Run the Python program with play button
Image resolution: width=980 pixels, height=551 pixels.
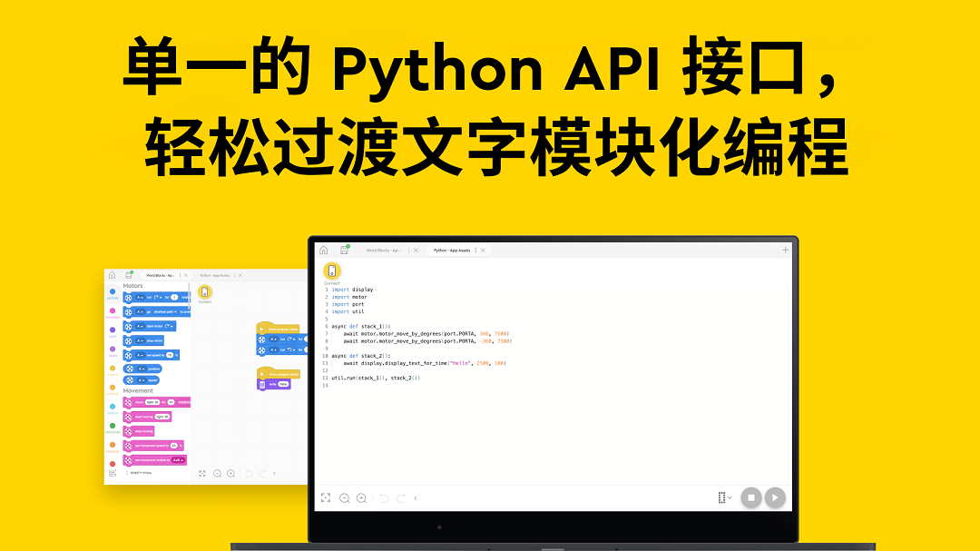pos(774,497)
